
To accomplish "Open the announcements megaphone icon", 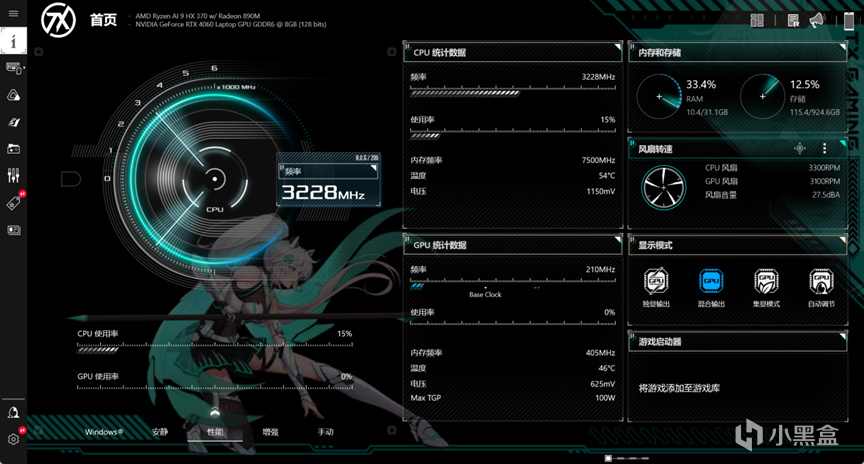I will 817,20.
